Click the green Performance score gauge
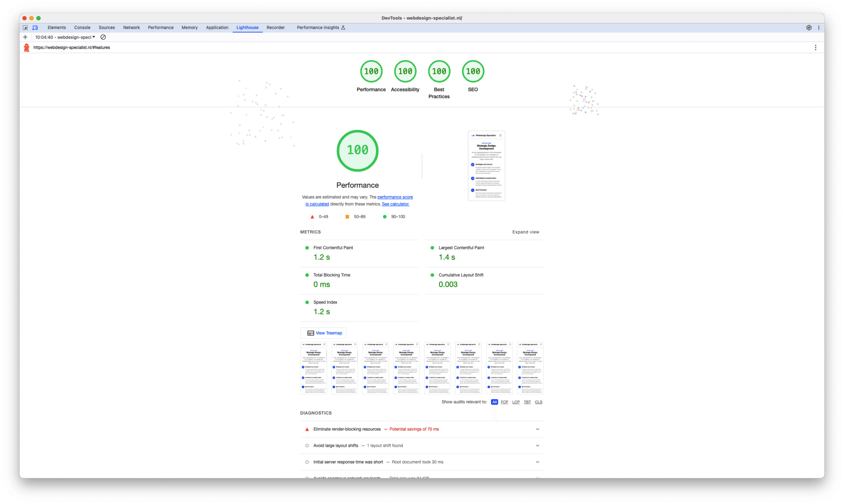Screen dimensions: 844x504 [357, 151]
